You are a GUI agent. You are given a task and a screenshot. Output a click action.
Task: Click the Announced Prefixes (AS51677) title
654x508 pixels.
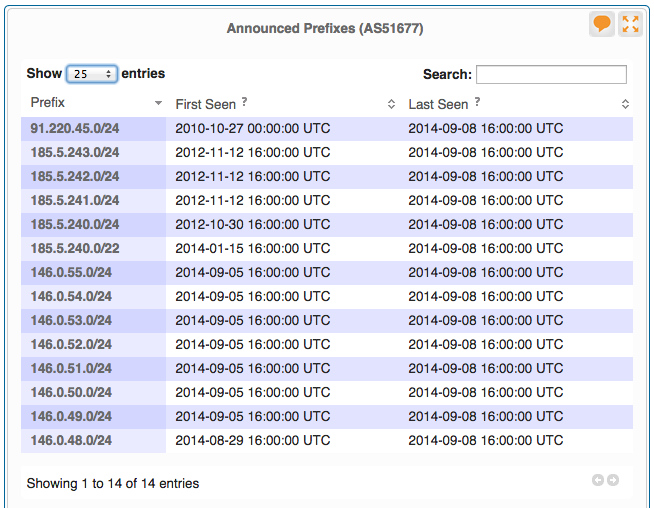pos(325,28)
